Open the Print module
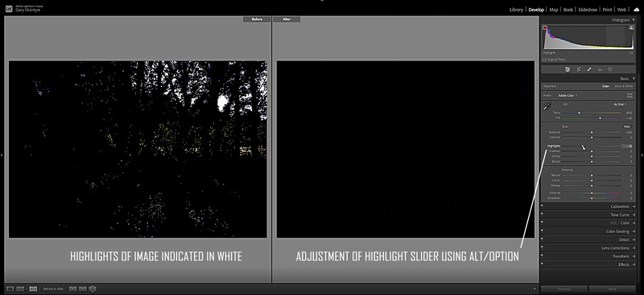Image resolution: width=644 pixels, height=295 pixels. (x=607, y=10)
